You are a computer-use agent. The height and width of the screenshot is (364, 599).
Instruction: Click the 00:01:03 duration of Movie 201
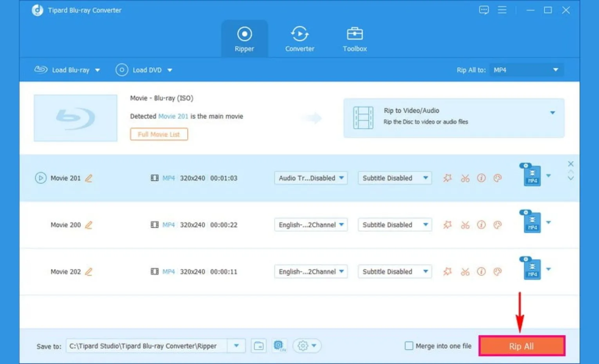224,178
